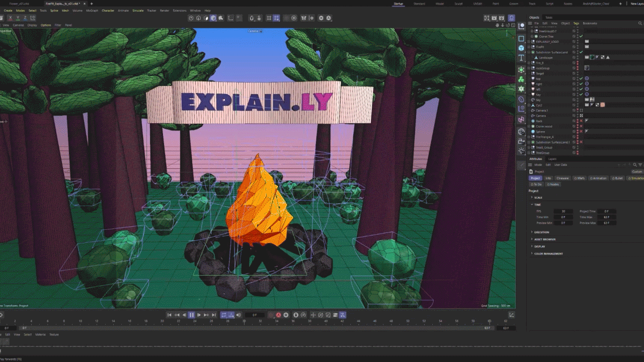The width and height of the screenshot is (644, 362).
Task: Click the Z axis lock icon
Action: tap(25, 18)
